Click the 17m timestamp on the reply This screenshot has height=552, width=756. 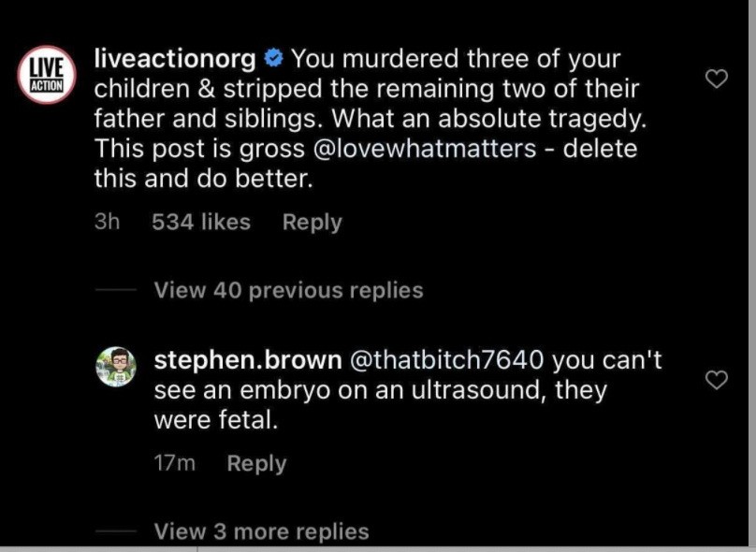(x=174, y=463)
